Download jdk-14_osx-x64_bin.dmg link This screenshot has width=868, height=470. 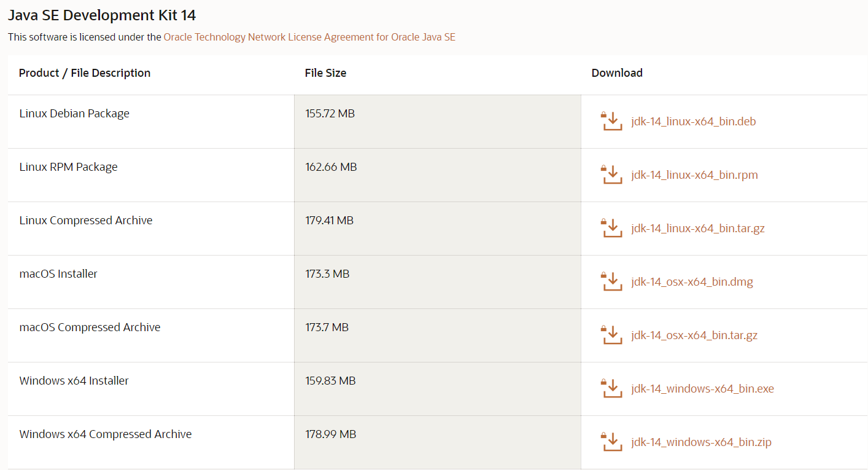(x=692, y=282)
